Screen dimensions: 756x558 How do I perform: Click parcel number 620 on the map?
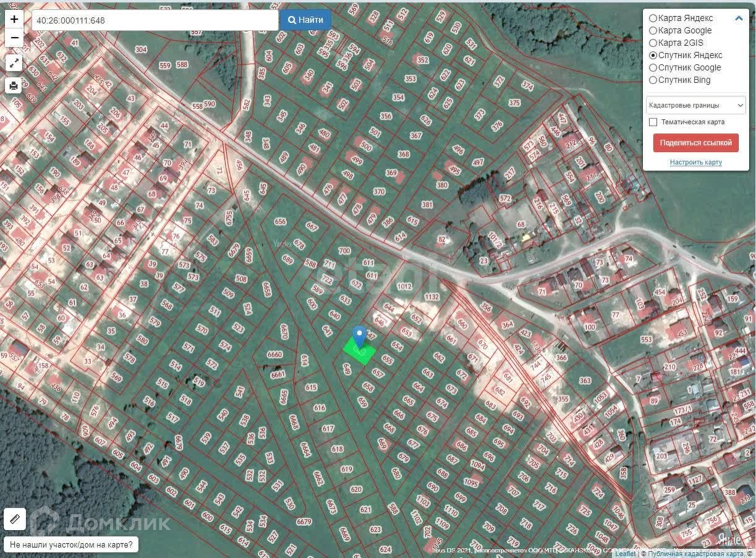coord(356,489)
